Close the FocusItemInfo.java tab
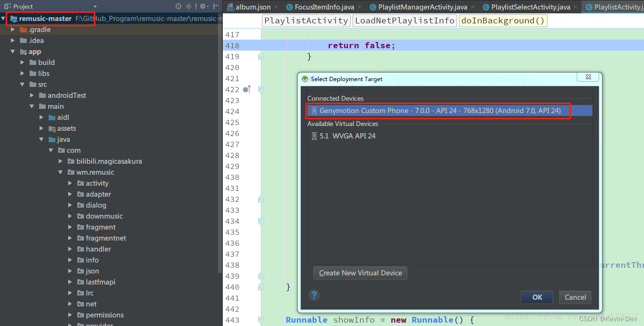The image size is (644, 326). pos(359,7)
